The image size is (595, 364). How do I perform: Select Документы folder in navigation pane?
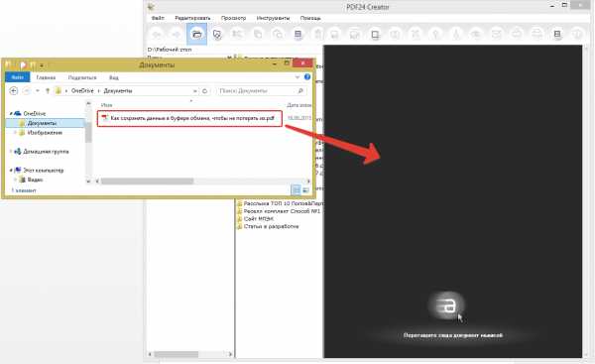pyautogui.click(x=42, y=123)
